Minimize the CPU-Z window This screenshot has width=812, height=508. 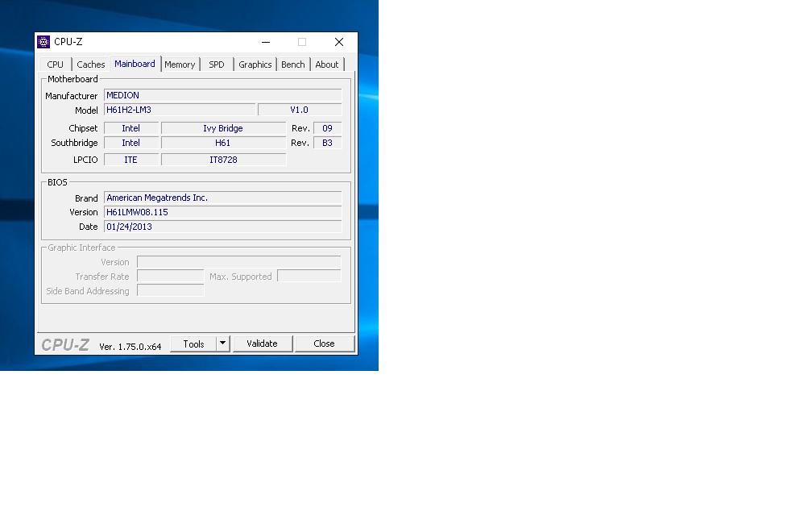tap(265, 42)
